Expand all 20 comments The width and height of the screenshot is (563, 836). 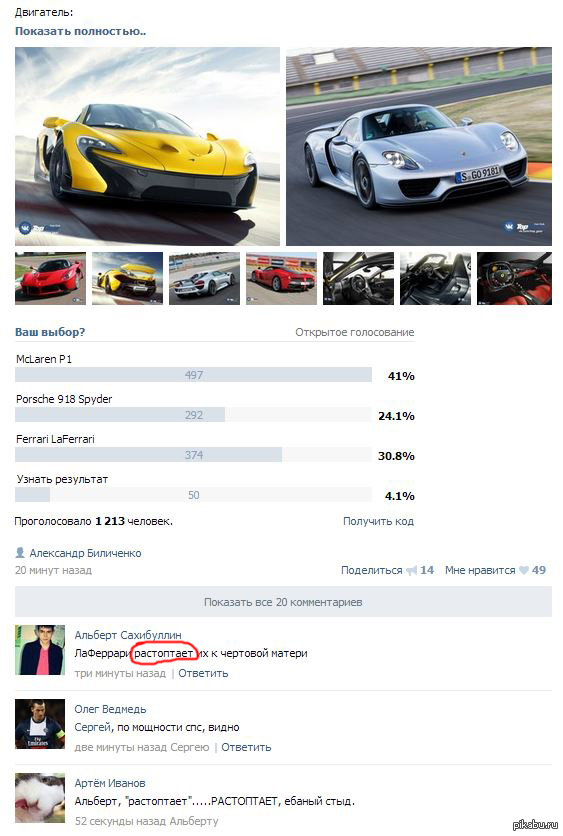[x=283, y=602]
